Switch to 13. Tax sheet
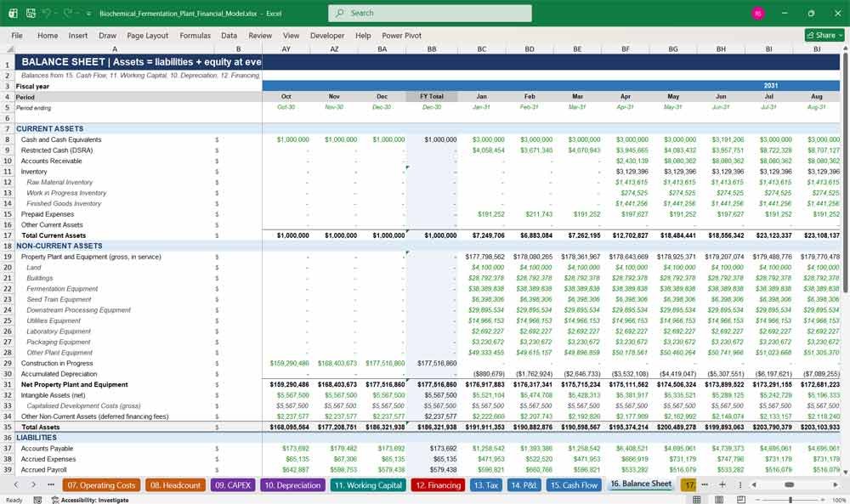Image resolution: width=850 pixels, height=504 pixels. tap(485, 485)
